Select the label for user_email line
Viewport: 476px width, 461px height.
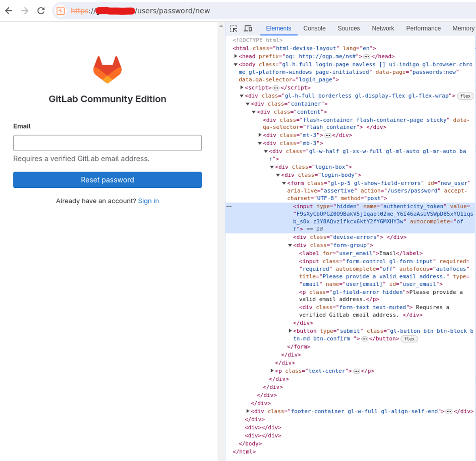click(361, 253)
